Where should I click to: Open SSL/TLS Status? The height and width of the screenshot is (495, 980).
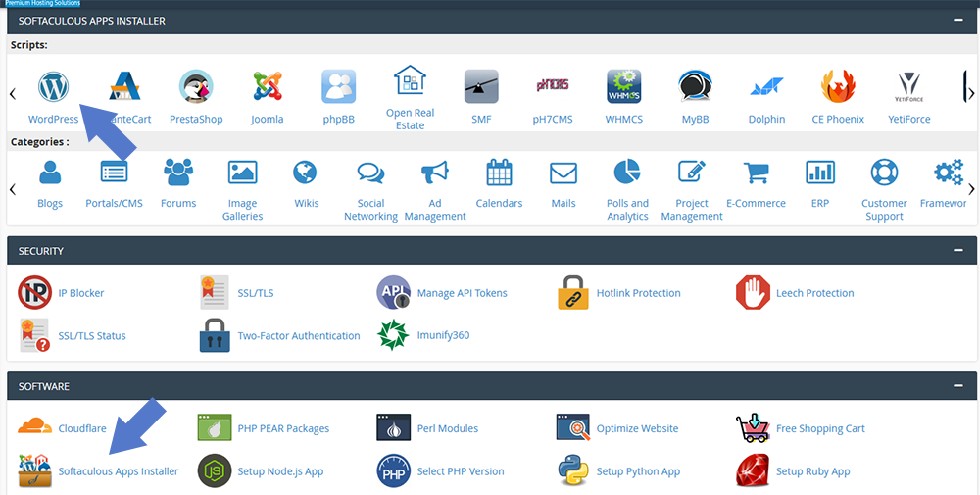click(92, 335)
